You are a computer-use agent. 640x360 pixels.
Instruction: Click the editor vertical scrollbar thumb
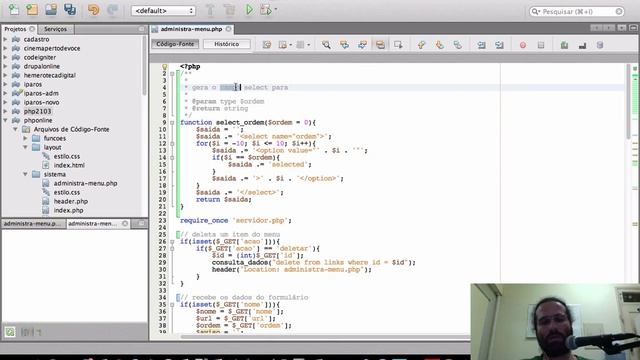[628, 101]
